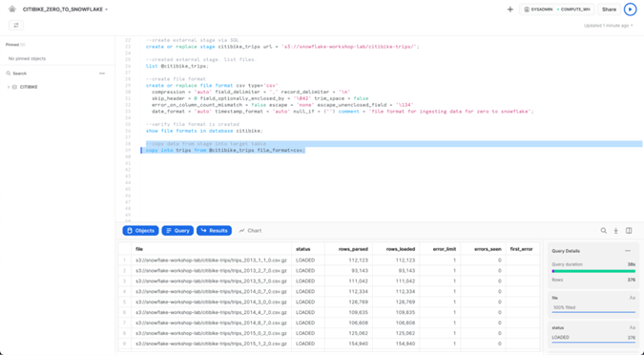Select the CITIBIKE database item

coord(29,87)
